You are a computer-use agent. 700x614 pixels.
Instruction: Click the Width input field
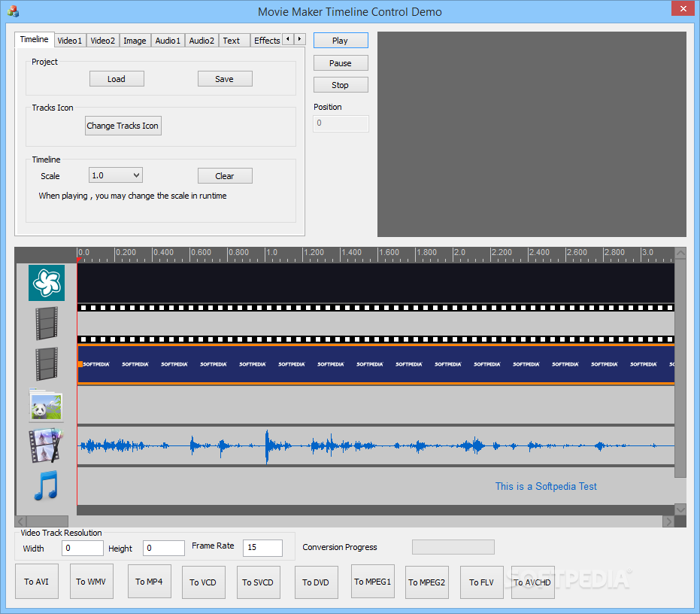[83, 548]
